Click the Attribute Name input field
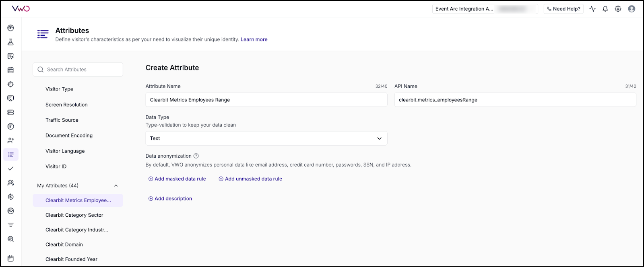The width and height of the screenshot is (644, 267). [266, 100]
